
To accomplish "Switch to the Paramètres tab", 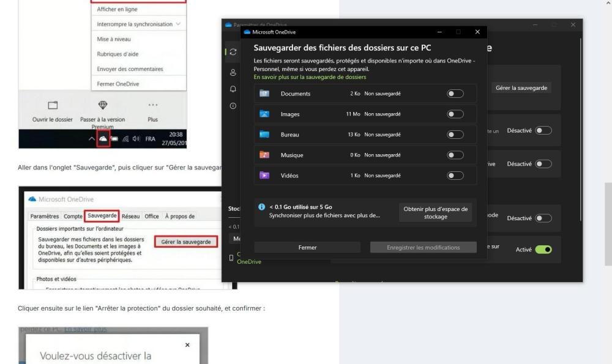I will point(45,216).
